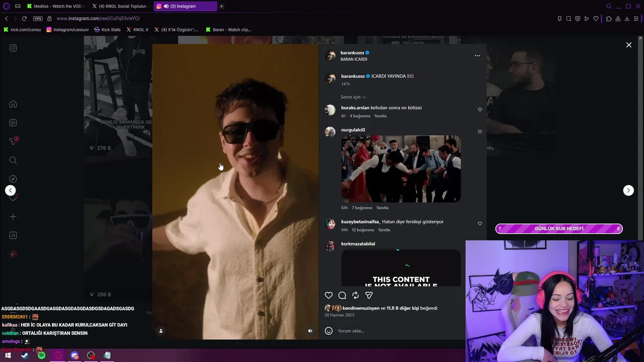This screenshot has width=644, height=362.
Task: Reply to nurgulalci0's comment with Yanıtla
Action: [x=382, y=208]
